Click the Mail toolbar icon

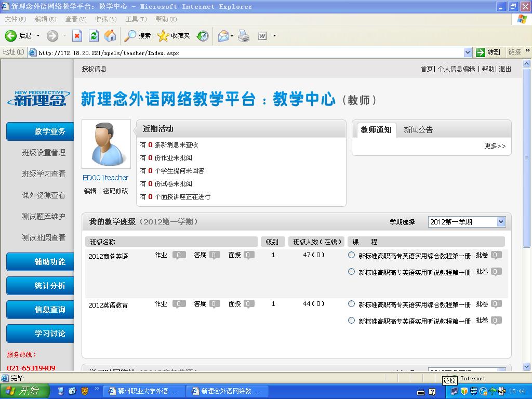tap(223, 36)
